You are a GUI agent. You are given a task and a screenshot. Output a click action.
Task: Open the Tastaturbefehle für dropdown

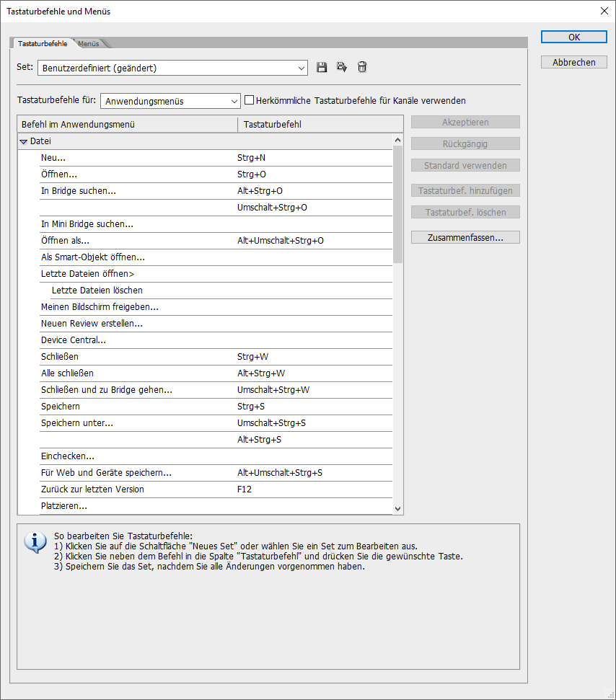click(170, 101)
